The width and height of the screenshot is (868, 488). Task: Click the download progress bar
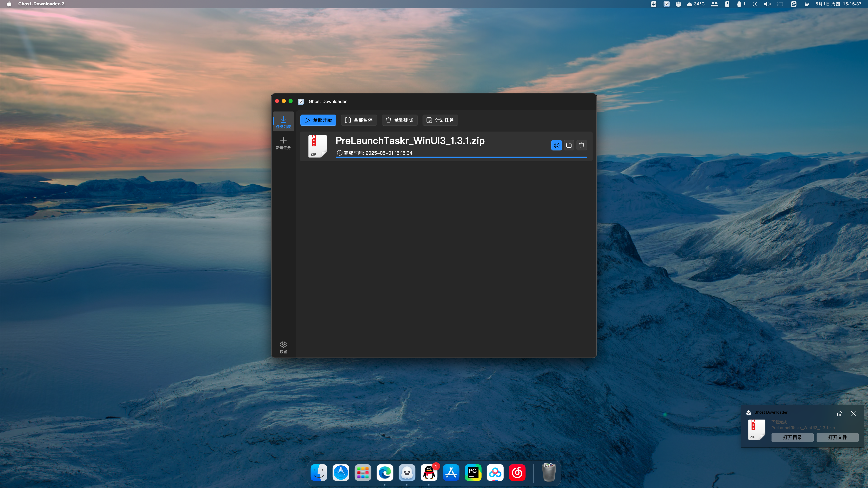coord(461,157)
